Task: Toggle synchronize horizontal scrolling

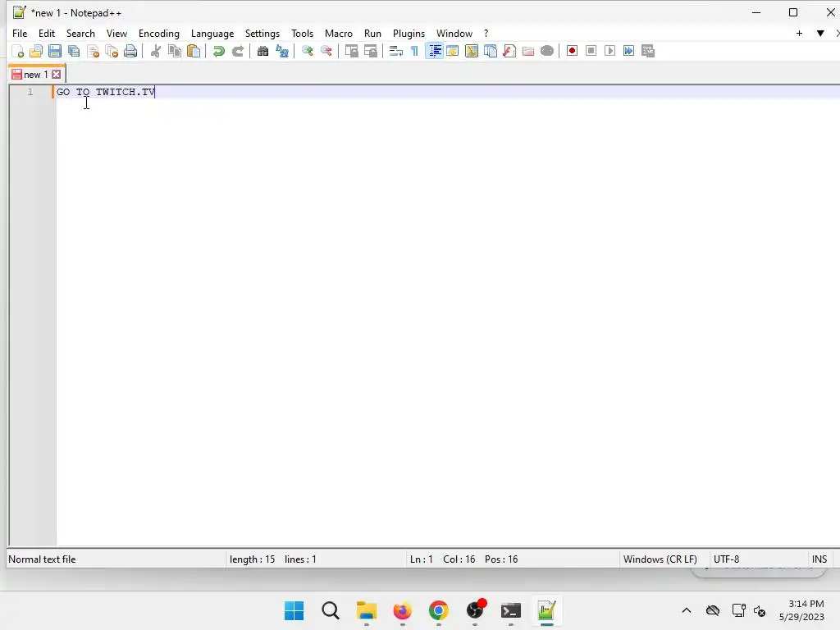Action: pyautogui.click(x=371, y=51)
